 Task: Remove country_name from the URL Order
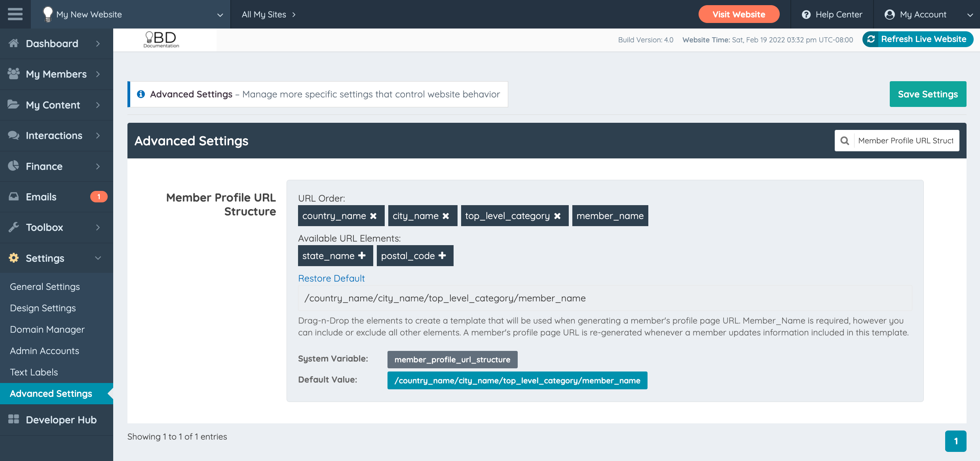pos(373,215)
